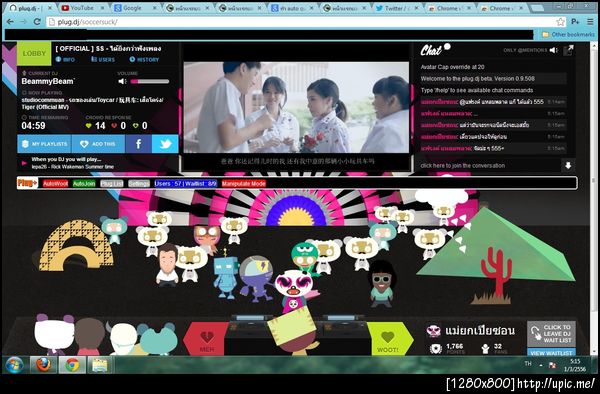Click the Chrome taskbar icon
Viewport: 600px width, 394px height.
[72, 365]
